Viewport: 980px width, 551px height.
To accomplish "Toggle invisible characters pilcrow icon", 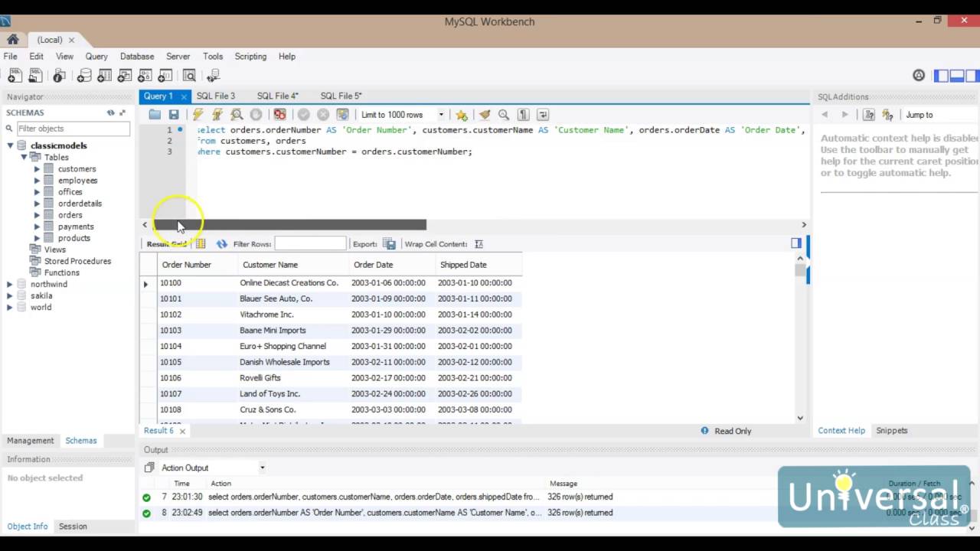I will coord(523,115).
